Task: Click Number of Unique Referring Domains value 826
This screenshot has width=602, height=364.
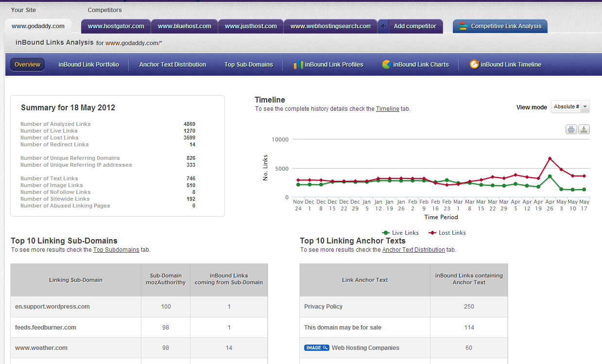Action: 191,158
